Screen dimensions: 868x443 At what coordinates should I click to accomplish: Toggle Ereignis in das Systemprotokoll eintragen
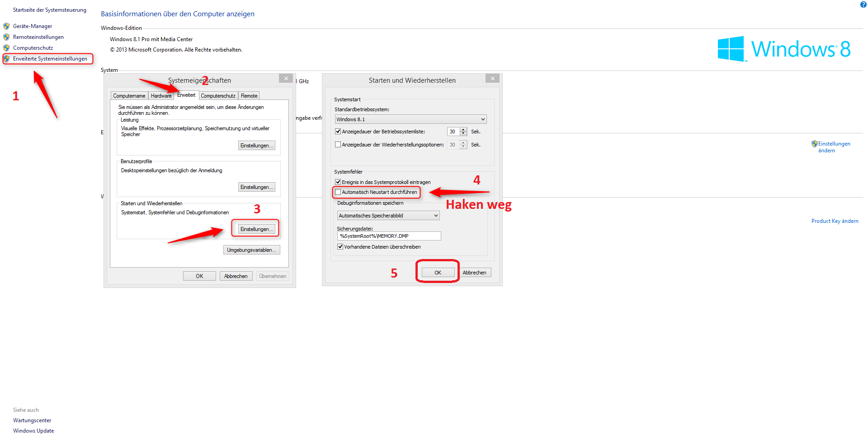338,182
